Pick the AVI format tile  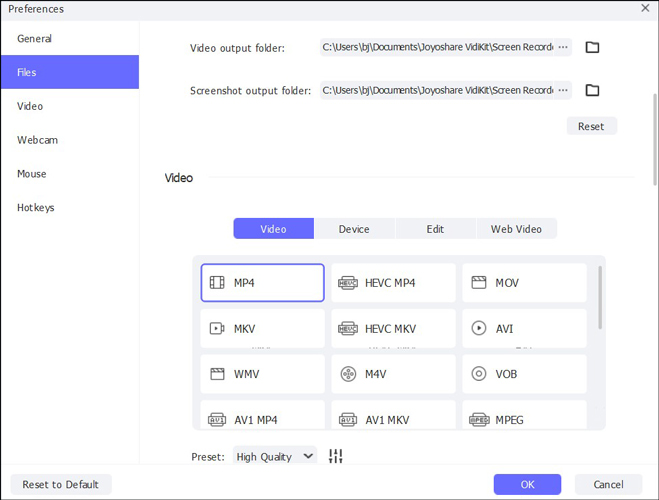point(524,328)
